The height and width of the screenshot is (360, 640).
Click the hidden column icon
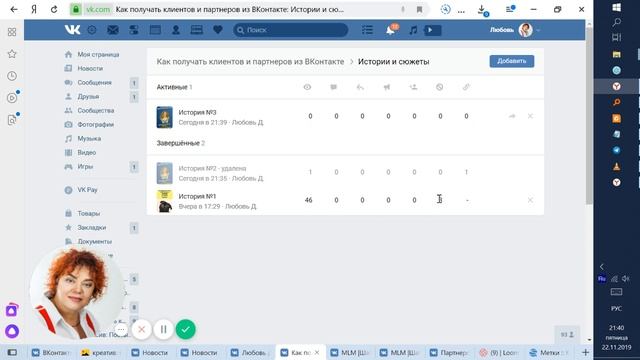click(440, 87)
